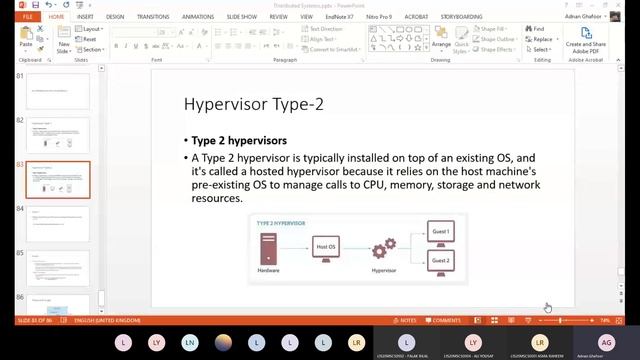This screenshot has height=360, width=640.
Task: Open the Section dropdown
Action: click(90, 49)
